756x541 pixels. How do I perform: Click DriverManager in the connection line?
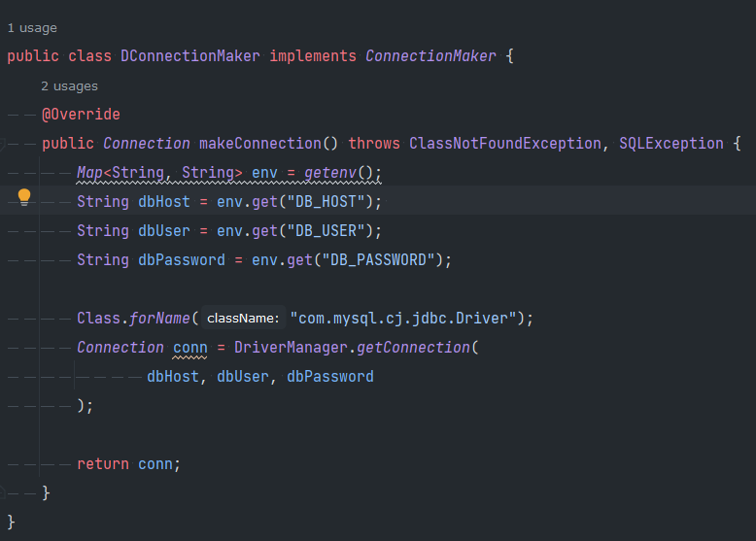[291, 348]
